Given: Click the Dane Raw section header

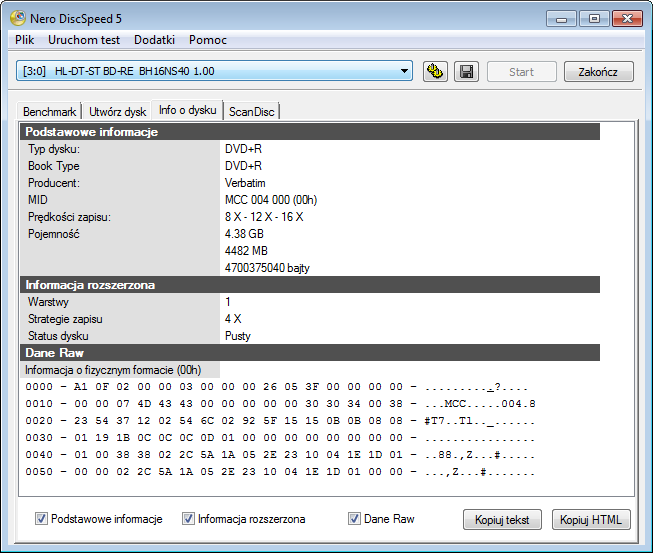Looking at the screenshot, I should click(310, 353).
